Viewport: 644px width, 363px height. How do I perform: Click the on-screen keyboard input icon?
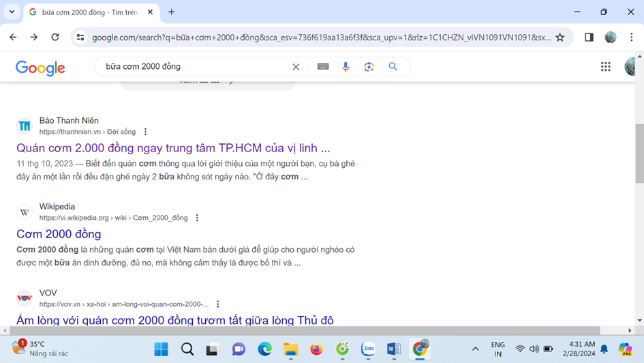(x=323, y=67)
